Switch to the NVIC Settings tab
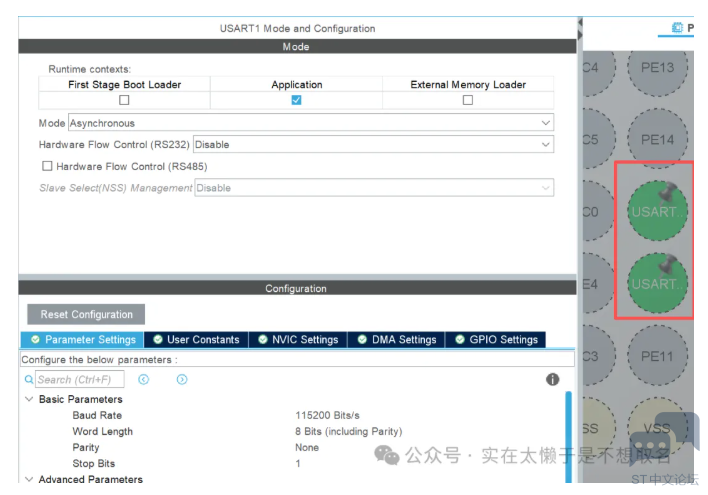This screenshot has width=708, height=495. (x=297, y=340)
